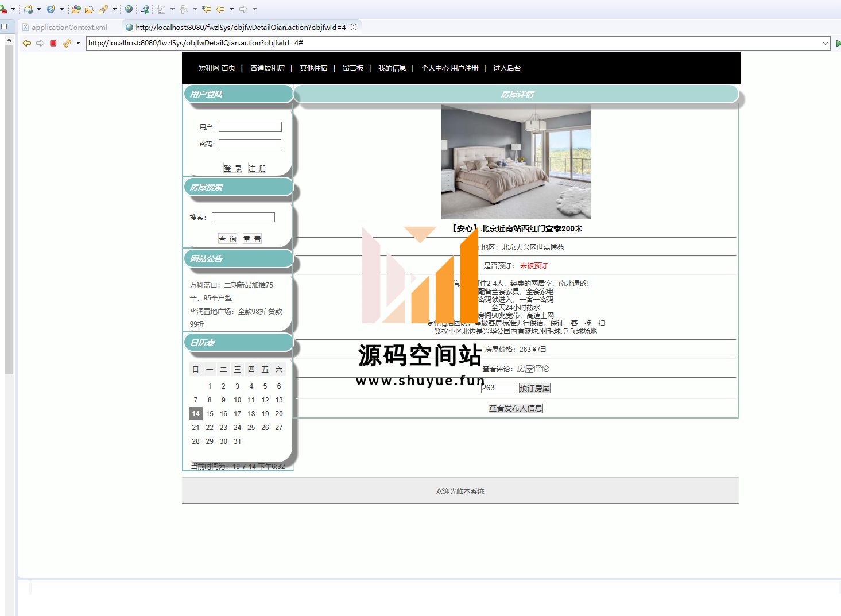The height and width of the screenshot is (616, 841).
Task: Click the 房屋评论 comments link
Action: 533,369
